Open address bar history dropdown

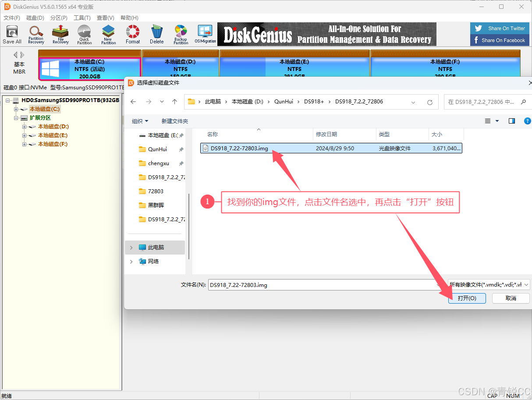pyautogui.click(x=413, y=102)
